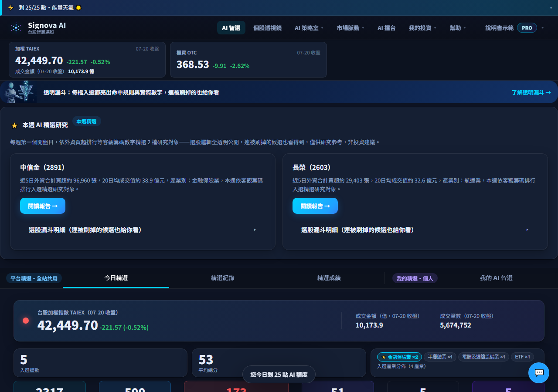Follow the 了解透明漏斗 link

coord(531,92)
